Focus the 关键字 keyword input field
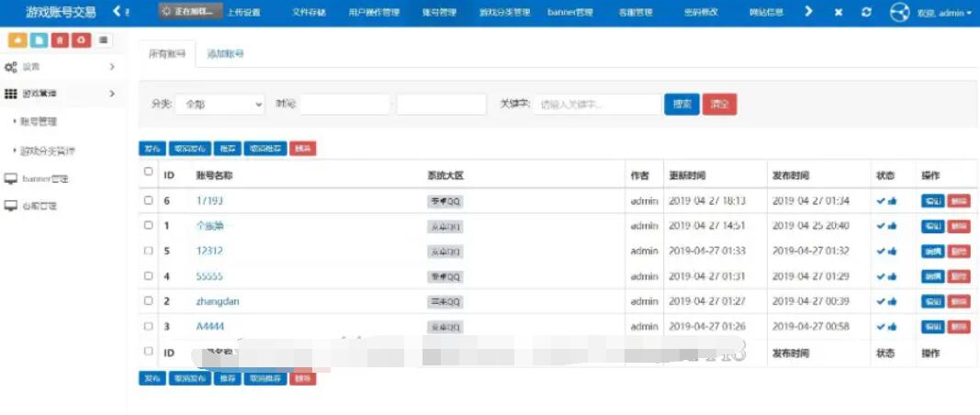 tap(597, 105)
